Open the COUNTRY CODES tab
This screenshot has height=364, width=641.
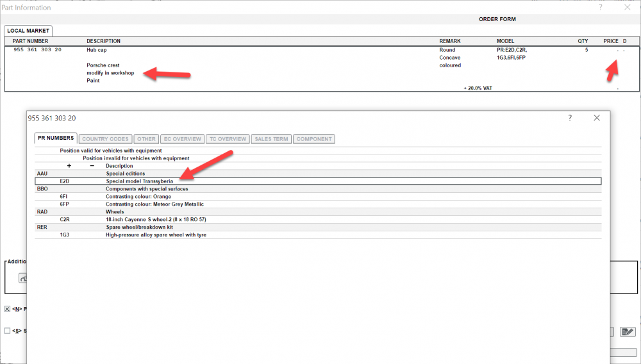click(106, 138)
